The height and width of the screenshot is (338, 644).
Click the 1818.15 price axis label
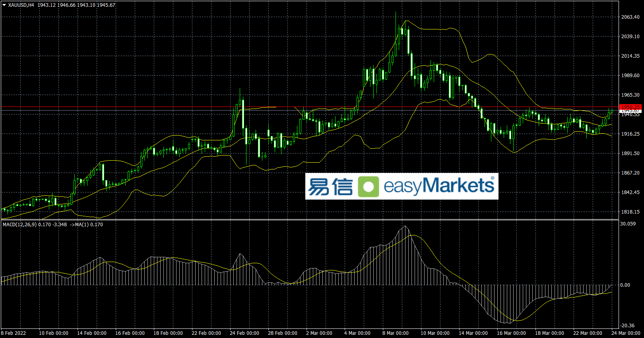coord(630,212)
